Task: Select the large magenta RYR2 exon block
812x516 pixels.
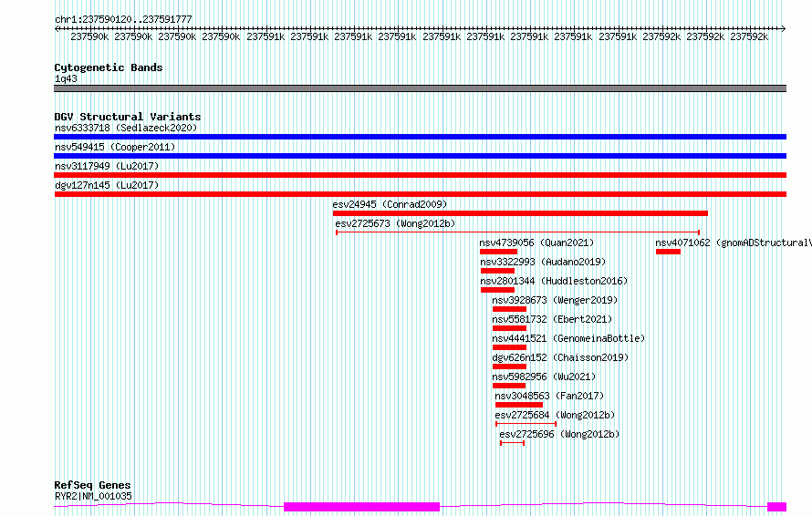Action: (x=361, y=507)
